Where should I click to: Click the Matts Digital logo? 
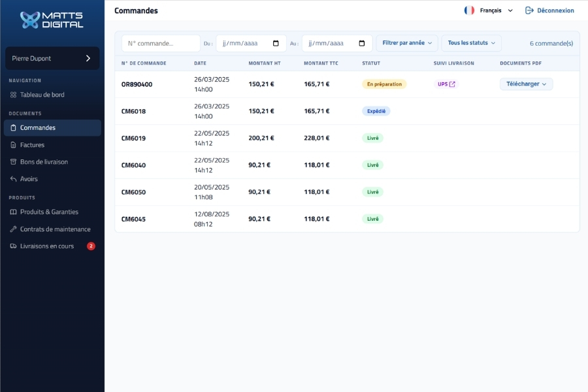pos(52,20)
